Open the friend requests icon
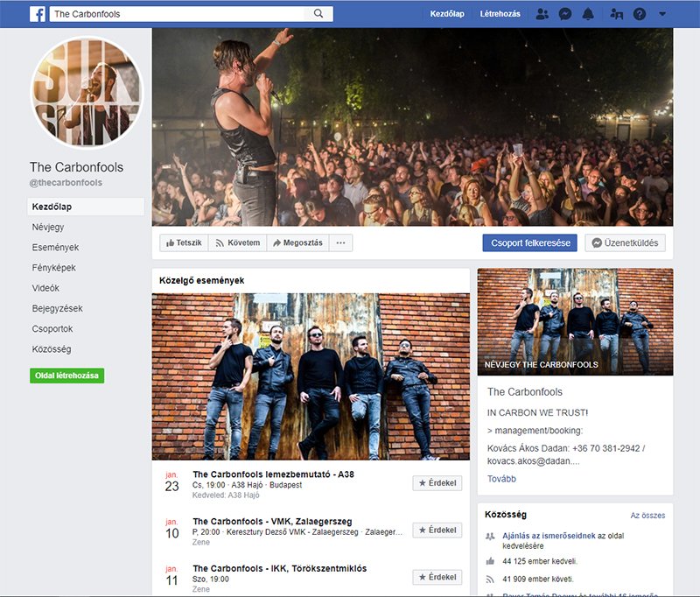Image resolution: width=700 pixels, height=597 pixels. (542, 14)
